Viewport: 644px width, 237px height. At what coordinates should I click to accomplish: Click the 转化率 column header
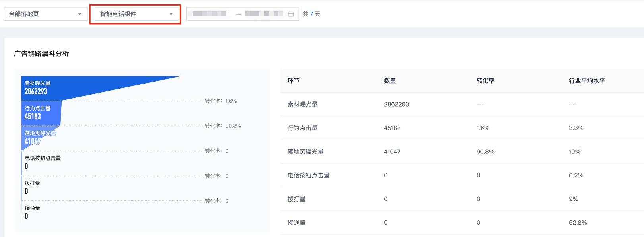coord(485,81)
